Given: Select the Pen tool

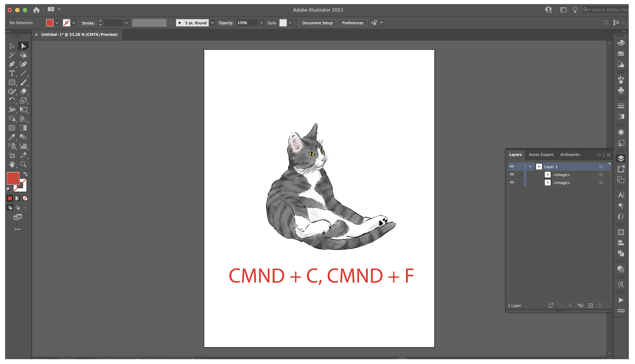Looking at the screenshot, I should pyautogui.click(x=12, y=64).
